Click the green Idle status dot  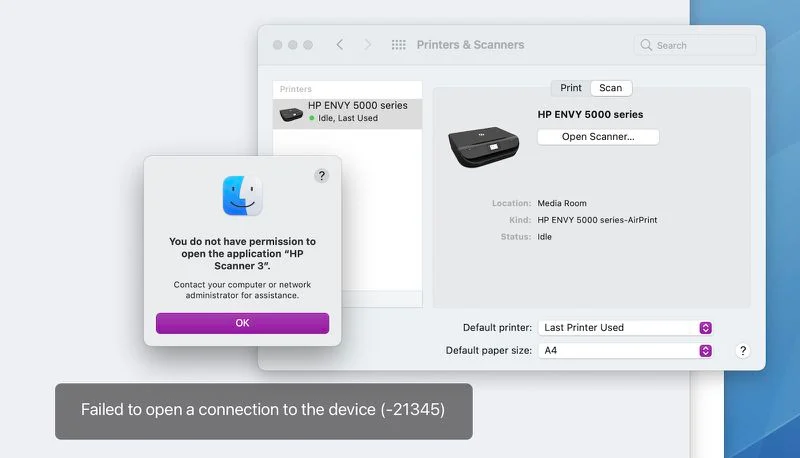click(312, 118)
